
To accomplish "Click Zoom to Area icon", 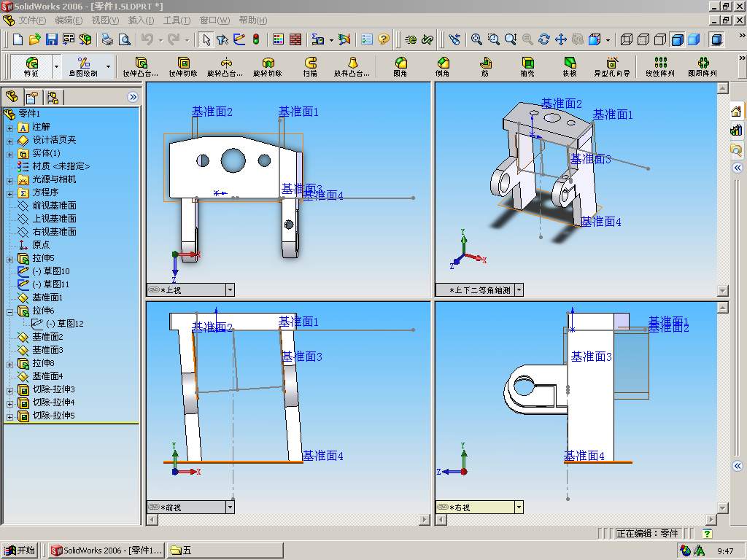I will pos(494,39).
